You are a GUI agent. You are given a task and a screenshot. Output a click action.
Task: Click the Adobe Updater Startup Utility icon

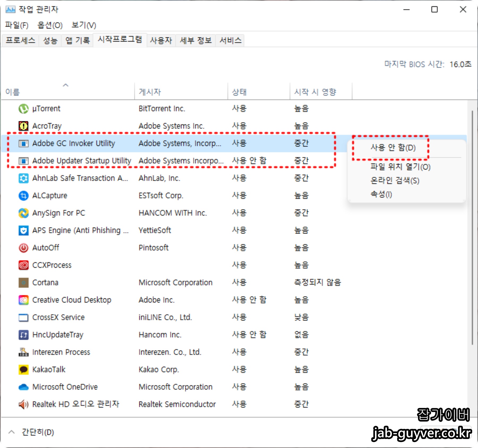click(x=23, y=161)
